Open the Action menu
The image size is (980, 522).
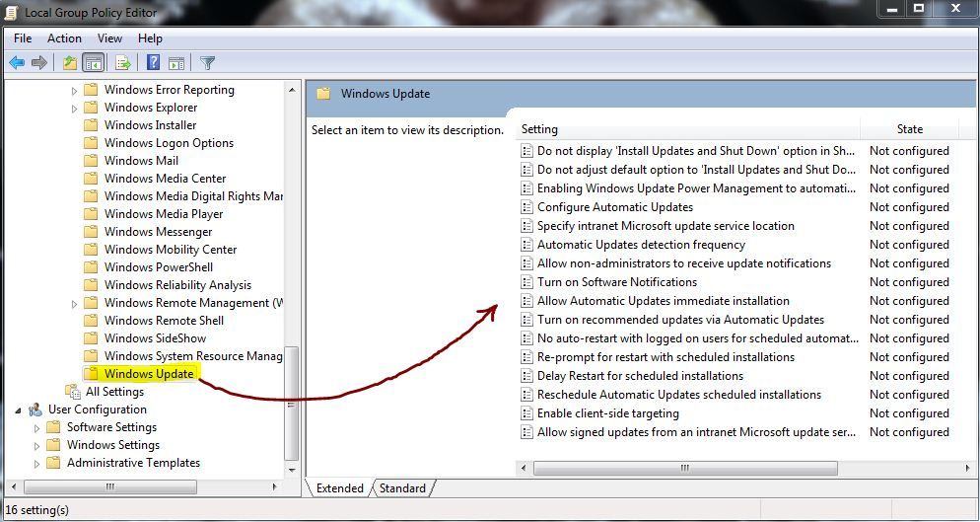pyautogui.click(x=64, y=38)
